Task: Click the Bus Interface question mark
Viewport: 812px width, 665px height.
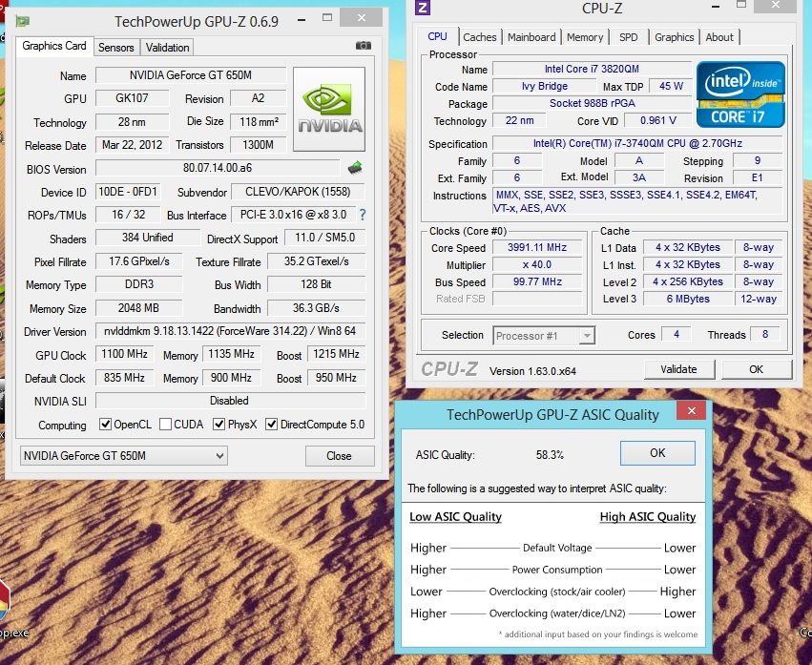Action: point(363,215)
